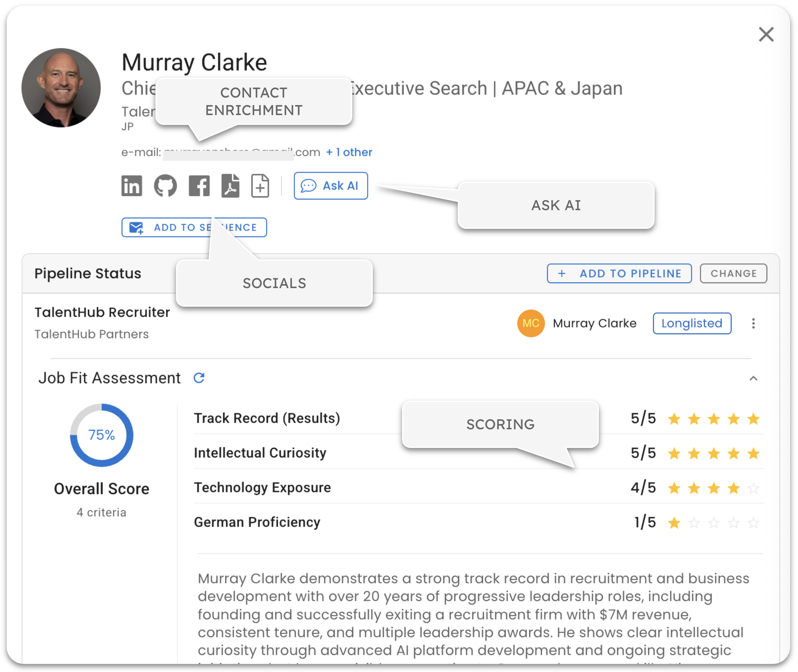Screen dimensions: 798x672
Task: Open the PDF resume icon
Action: coord(230,186)
